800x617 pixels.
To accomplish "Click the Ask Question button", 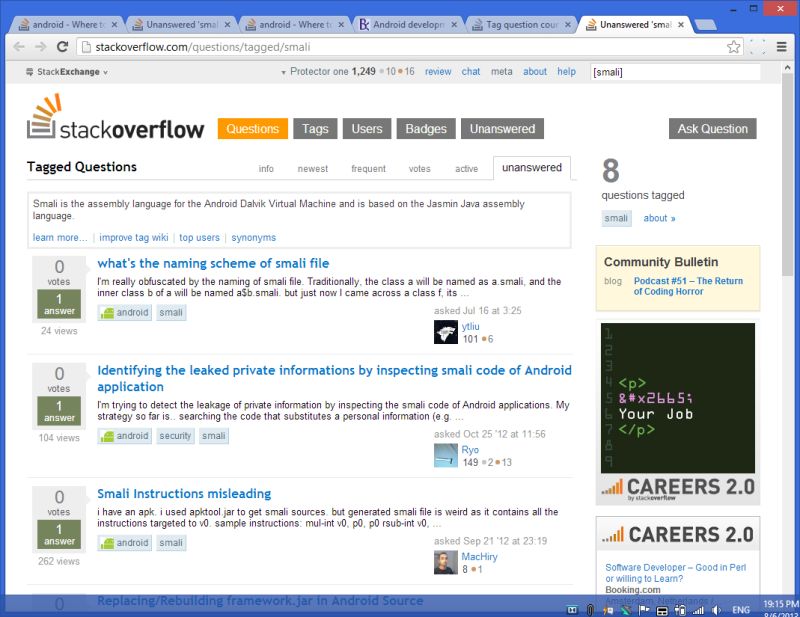I will click(712, 128).
